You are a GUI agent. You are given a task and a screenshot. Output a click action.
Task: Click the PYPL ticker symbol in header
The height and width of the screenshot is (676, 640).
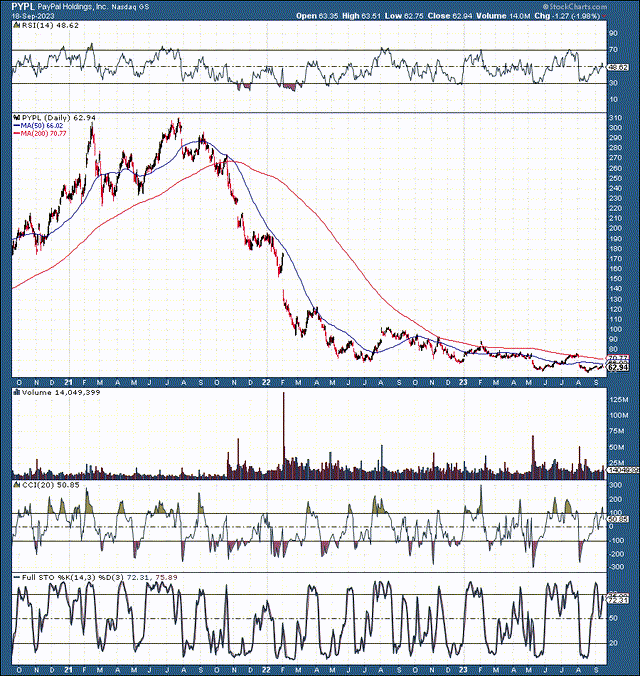coord(23,6)
